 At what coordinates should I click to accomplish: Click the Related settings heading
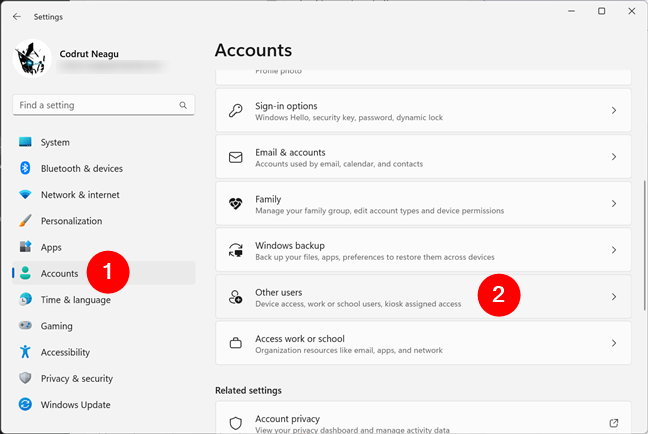tap(248, 390)
